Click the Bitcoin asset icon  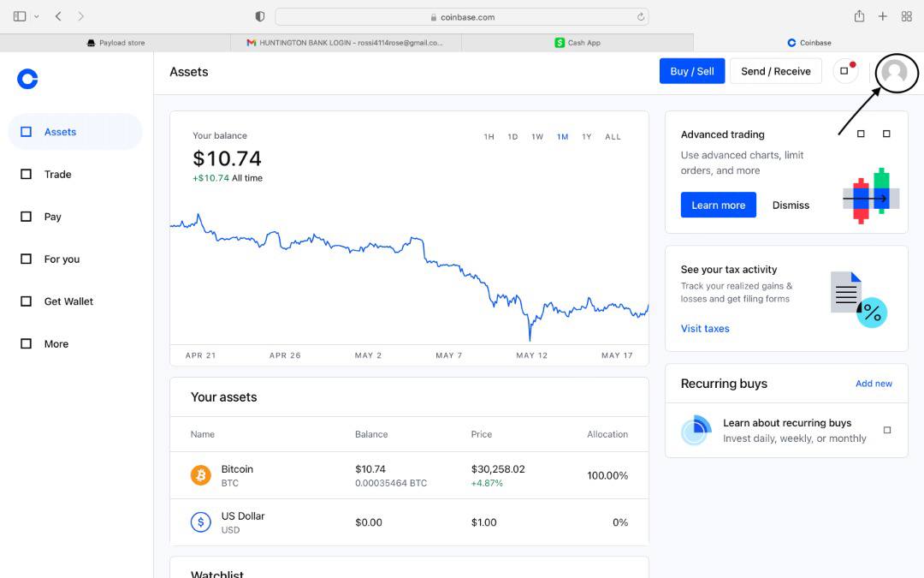(x=201, y=475)
